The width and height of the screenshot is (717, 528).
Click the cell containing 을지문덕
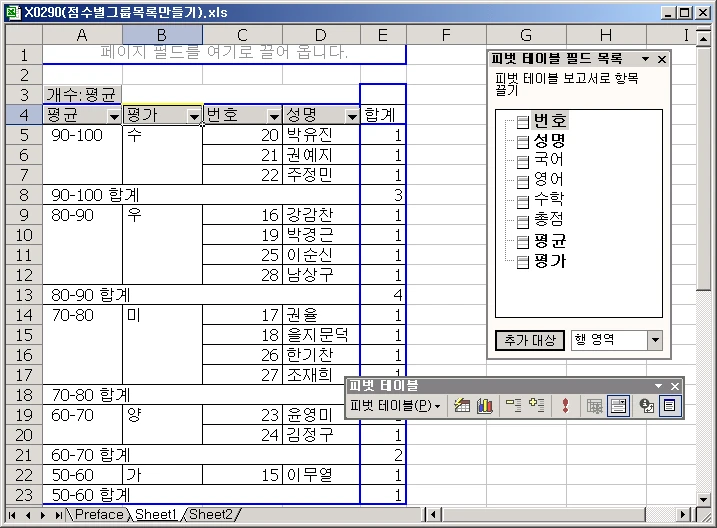click(x=321, y=335)
